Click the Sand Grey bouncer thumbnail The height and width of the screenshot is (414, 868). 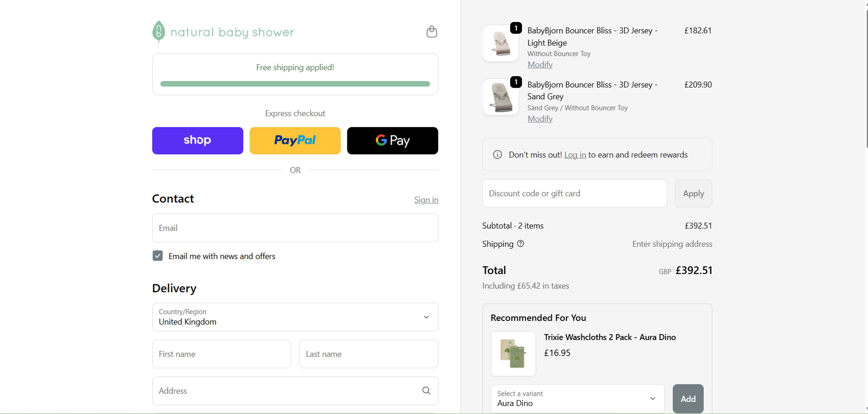[500, 97]
